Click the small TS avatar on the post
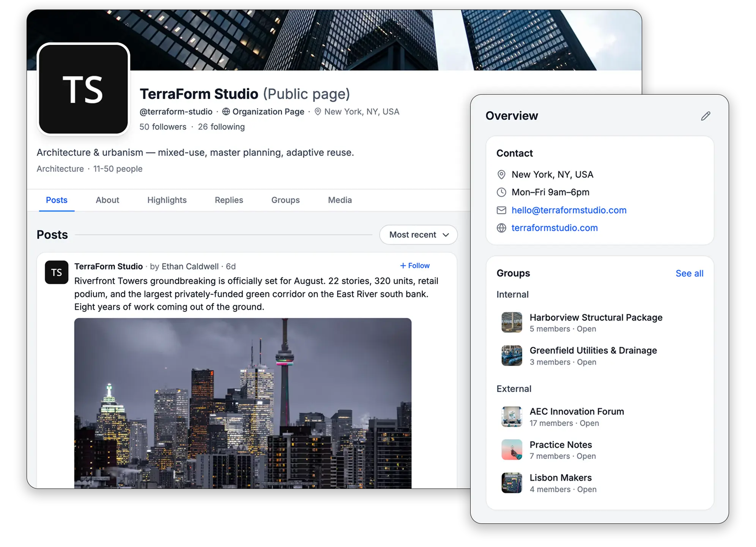Viewport: 756px width, 547px height. (x=57, y=272)
